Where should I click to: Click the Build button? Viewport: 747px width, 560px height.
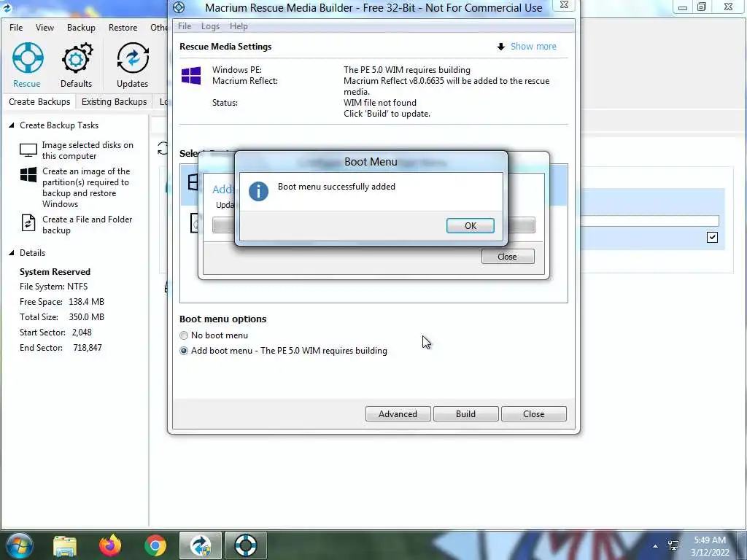click(465, 414)
